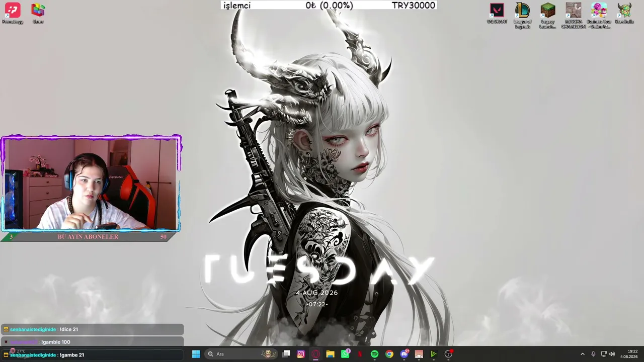Screen dimensions: 644x362
Task: Open the VALORANT desktop shortcut
Action: click(497, 14)
